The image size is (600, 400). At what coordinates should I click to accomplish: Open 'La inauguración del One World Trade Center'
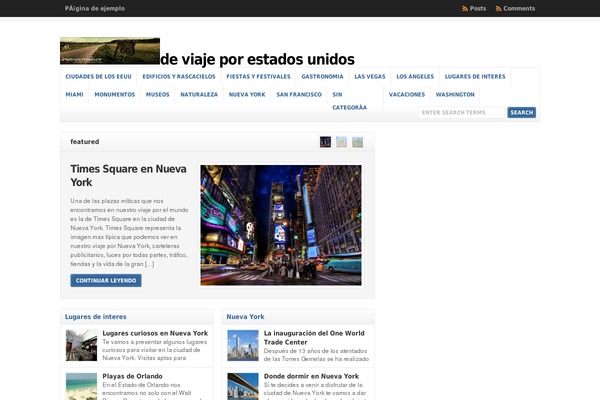(314, 338)
